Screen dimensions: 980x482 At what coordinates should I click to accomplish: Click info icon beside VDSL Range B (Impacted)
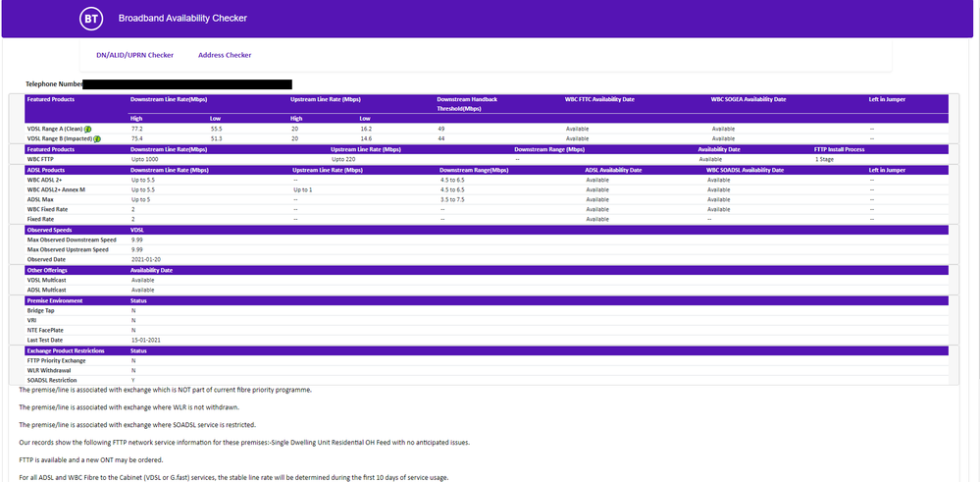[96, 138]
